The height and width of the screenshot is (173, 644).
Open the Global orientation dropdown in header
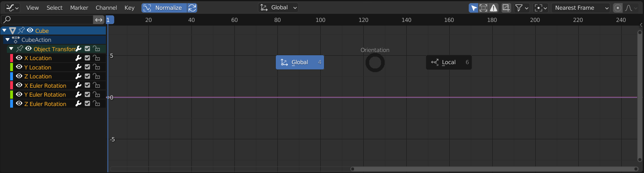[x=278, y=8]
